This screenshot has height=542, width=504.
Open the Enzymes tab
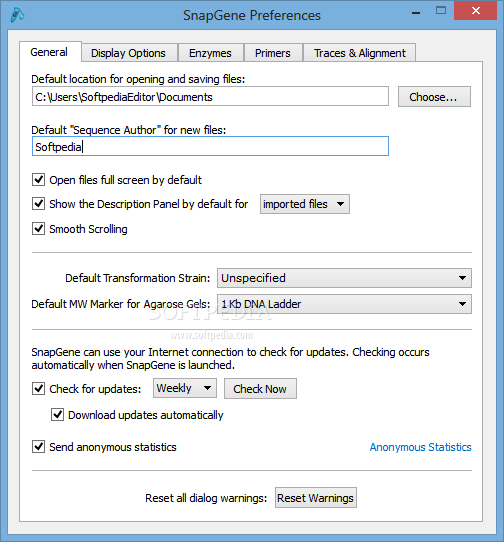click(210, 53)
